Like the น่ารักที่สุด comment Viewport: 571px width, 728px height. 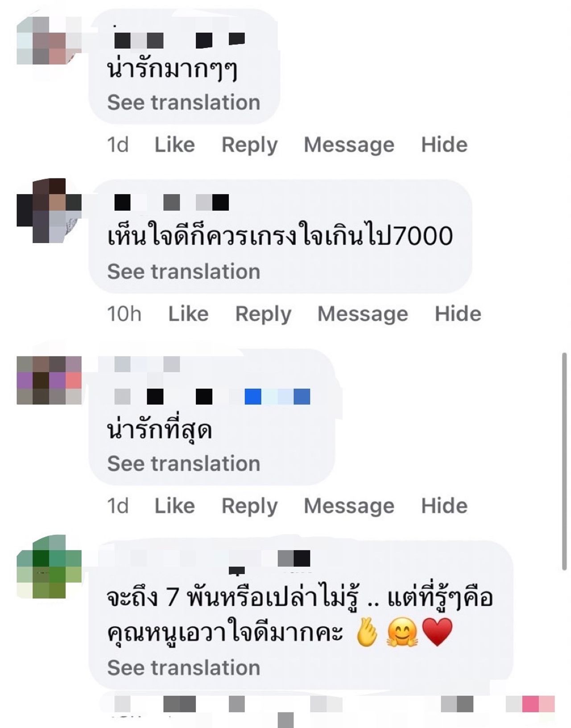(x=174, y=506)
